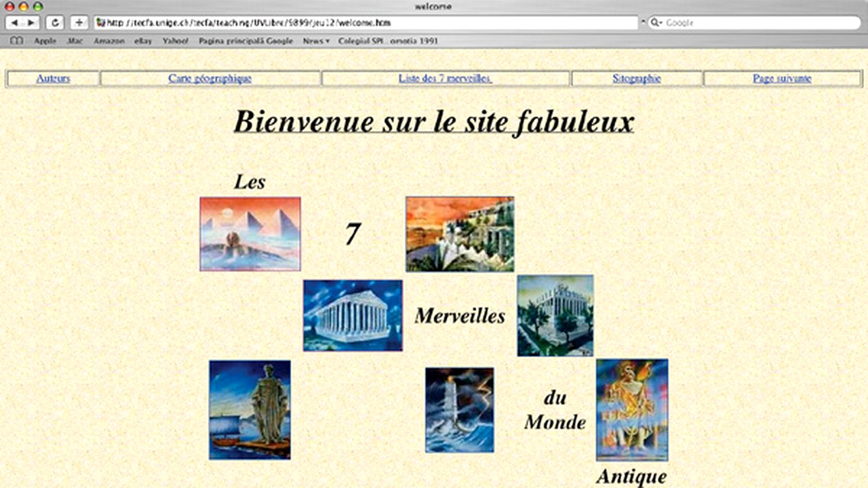The width and height of the screenshot is (868, 488).
Task: Click the heading 'Bienvenue sur le site fabuleux'
Action: coord(434,122)
